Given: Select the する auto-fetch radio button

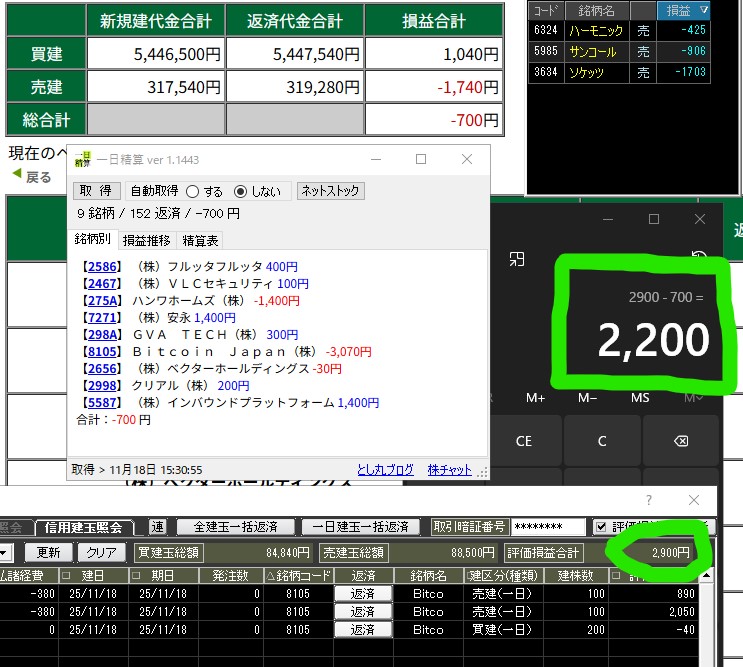Looking at the screenshot, I should (193, 191).
